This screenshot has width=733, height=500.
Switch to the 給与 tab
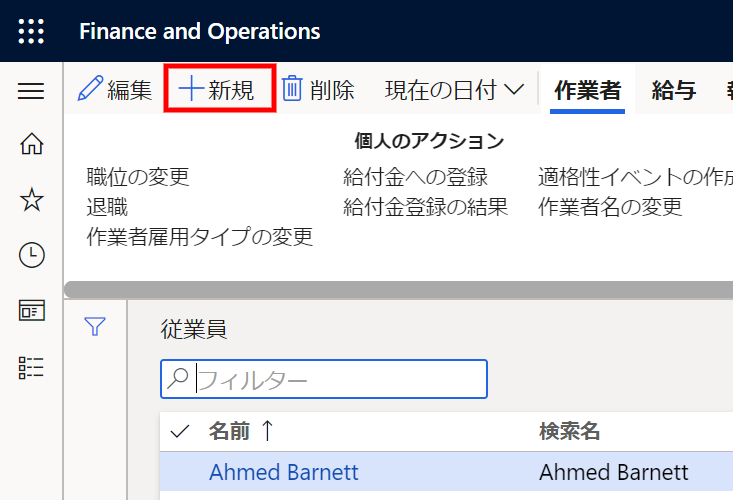tap(674, 90)
